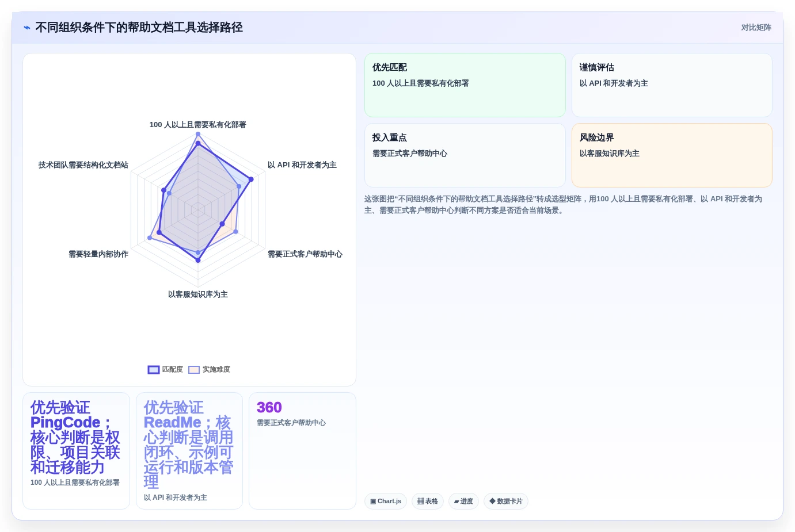The width and height of the screenshot is (795, 532).
Task: Click the radar axis label 需要轻量内部协作
Action: [x=98, y=254]
